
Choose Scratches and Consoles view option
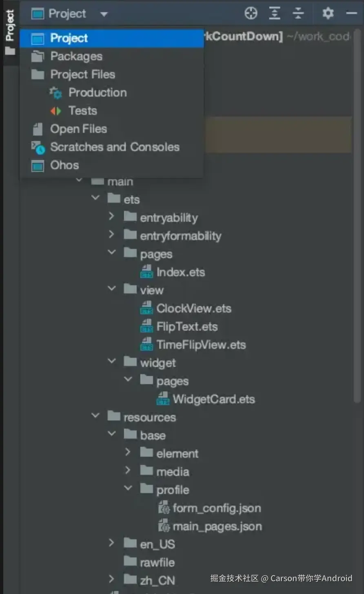[114, 147]
